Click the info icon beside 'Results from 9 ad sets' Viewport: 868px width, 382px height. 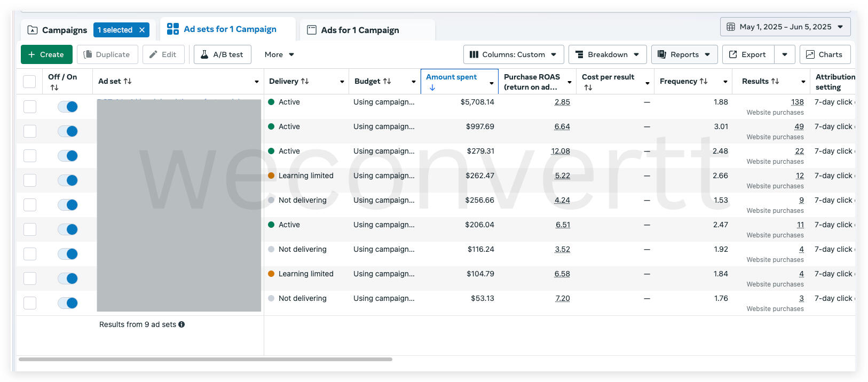pyautogui.click(x=182, y=324)
